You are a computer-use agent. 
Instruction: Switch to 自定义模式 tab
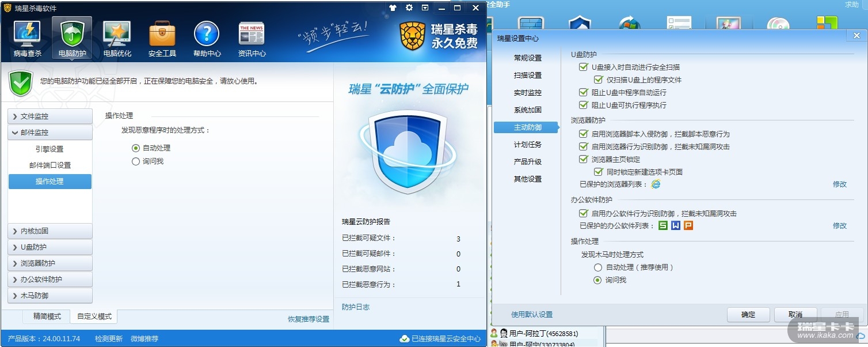[x=94, y=316]
